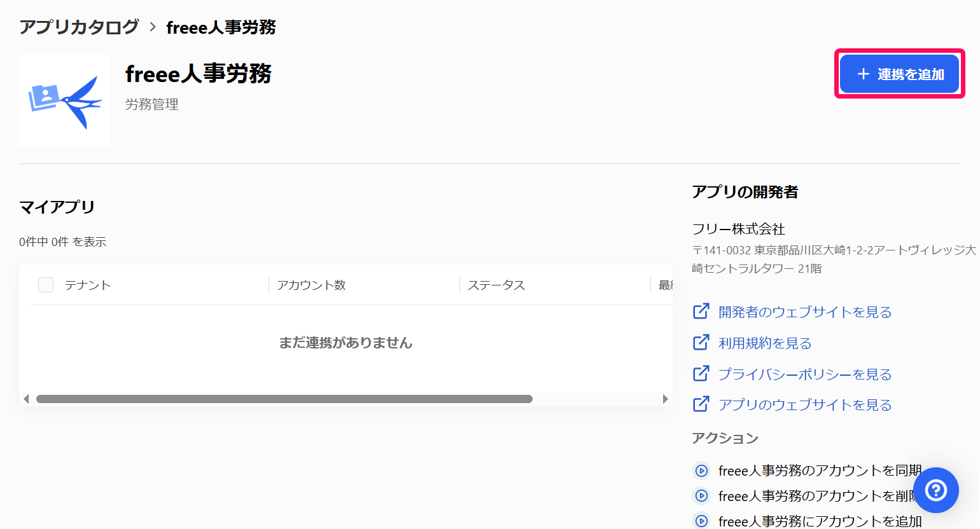980x529 pixels.
Task: Click the 労務管理 category label
Action: point(152,104)
